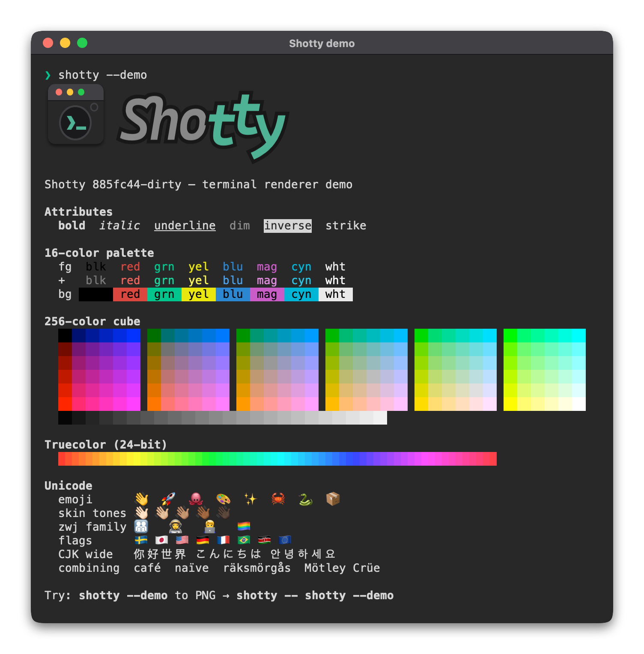644x654 pixels.
Task: Click the color cube block containing the white cell
Action: (545, 370)
